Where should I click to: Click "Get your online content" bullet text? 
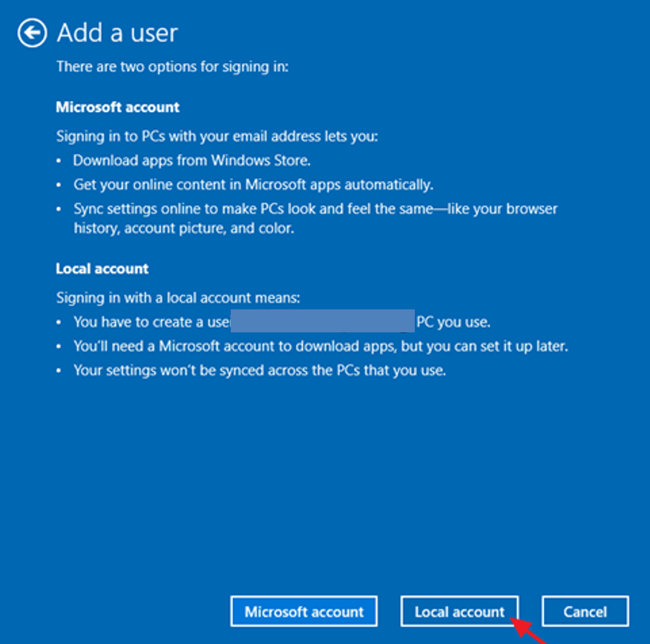point(253,184)
